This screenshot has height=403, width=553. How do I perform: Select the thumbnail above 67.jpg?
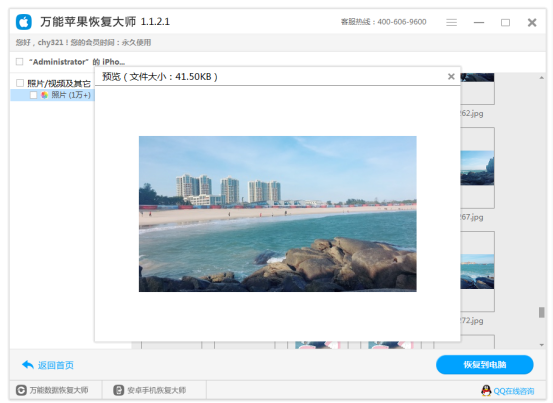pyautogui.click(x=478, y=168)
